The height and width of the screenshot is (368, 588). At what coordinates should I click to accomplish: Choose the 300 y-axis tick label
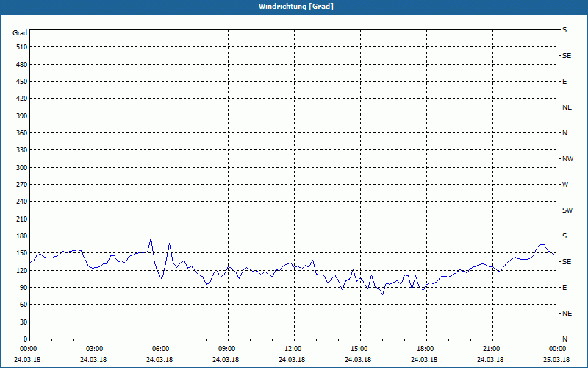22,168
